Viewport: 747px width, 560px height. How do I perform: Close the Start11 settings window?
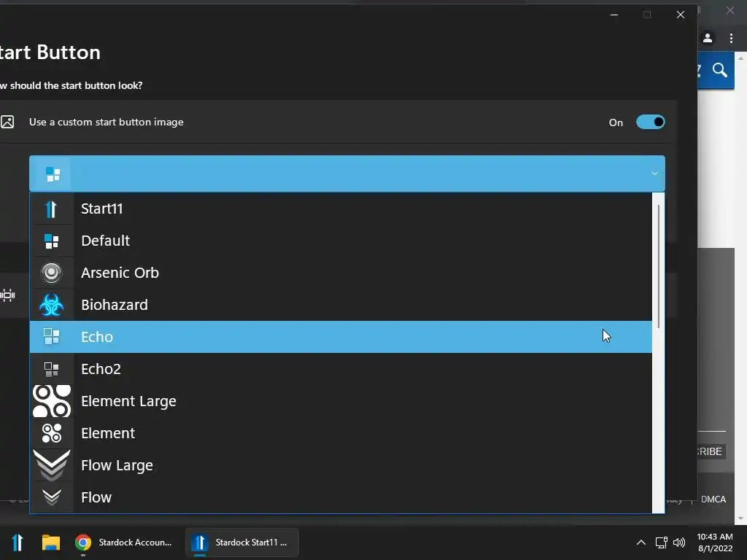(x=681, y=15)
